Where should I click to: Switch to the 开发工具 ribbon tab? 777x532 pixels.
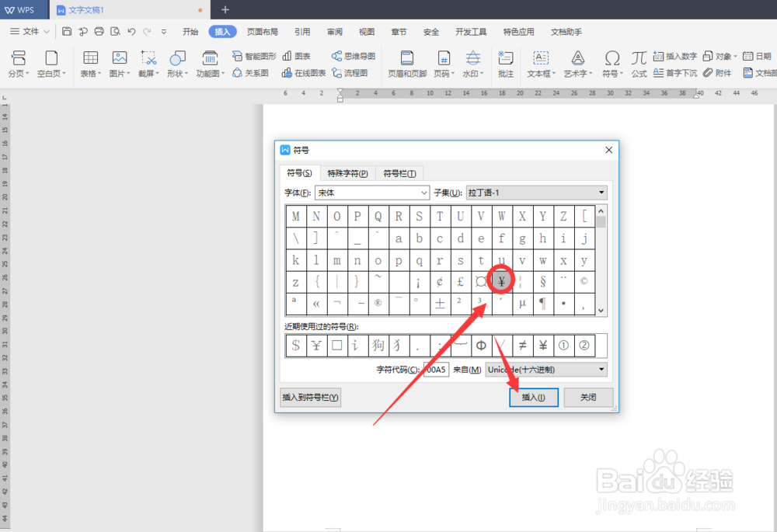[471, 32]
